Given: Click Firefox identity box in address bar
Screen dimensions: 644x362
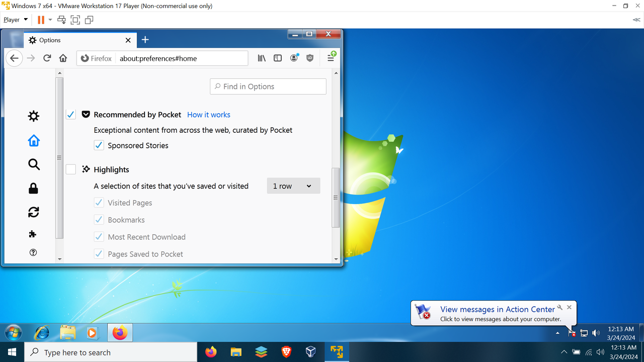Looking at the screenshot, I should [97, 58].
